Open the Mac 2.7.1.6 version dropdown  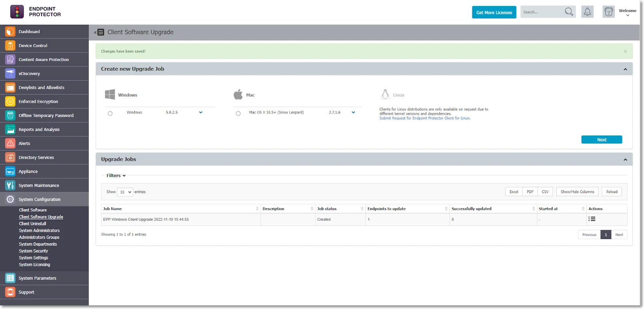pos(353,112)
